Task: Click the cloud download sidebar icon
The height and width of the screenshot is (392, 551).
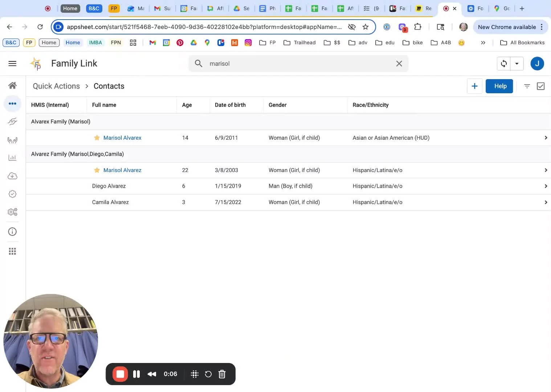Action: [12, 176]
